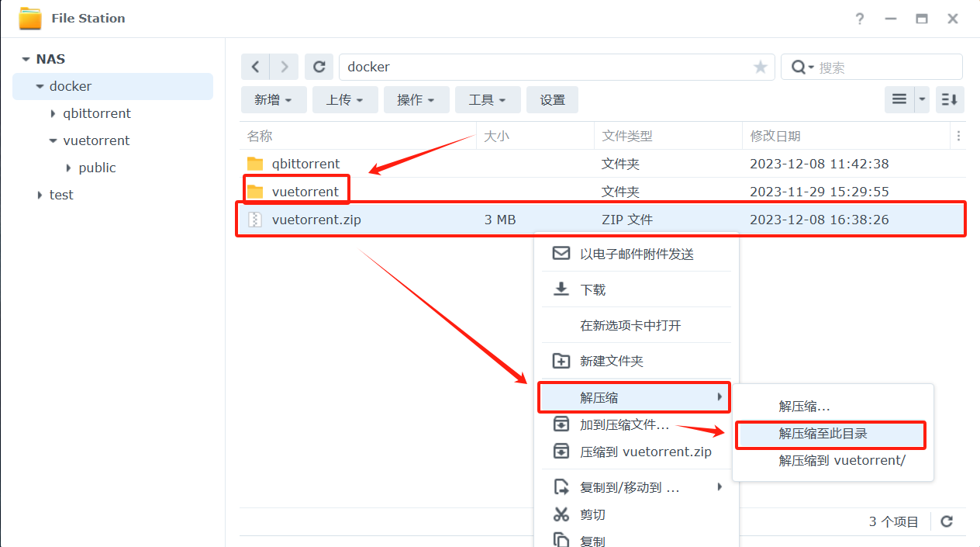Open view mode dropdown arrow
The height and width of the screenshot is (547, 980).
pos(922,99)
